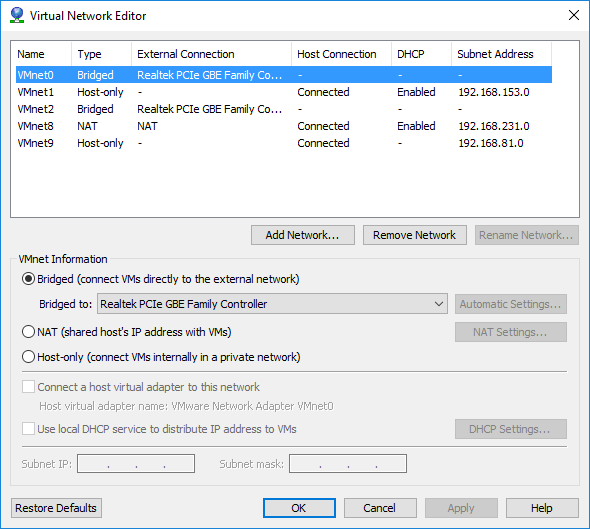Viewport: 590px width, 529px height.
Task: Open Automatic Settings
Action: 511,304
